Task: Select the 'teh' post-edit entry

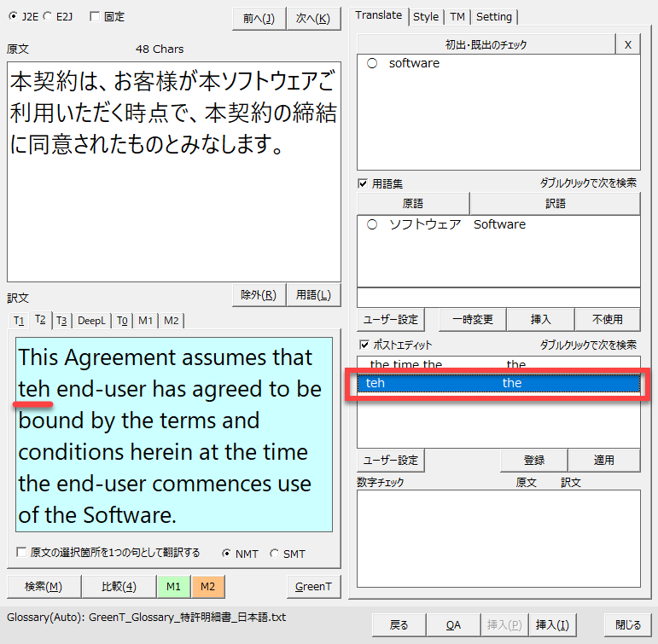Action: point(498,383)
